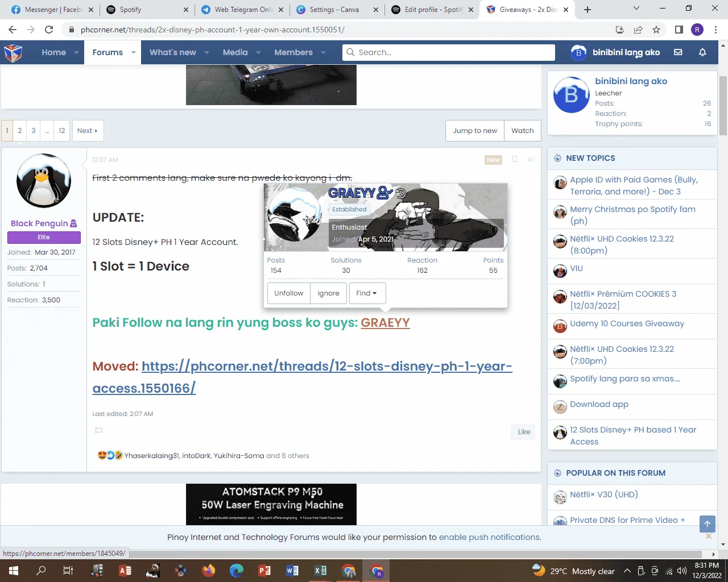Open Word from the taskbar

[x=292, y=571]
